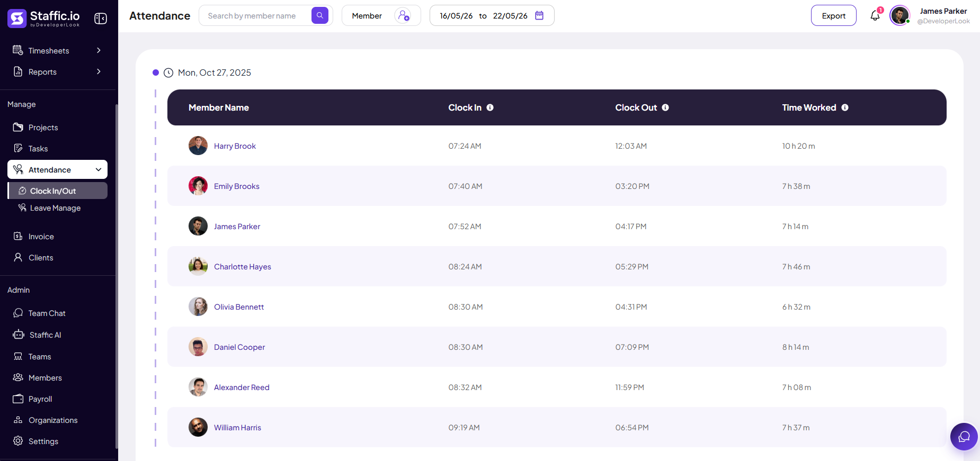
Task: Open the Member filter add-user icon
Action: (403, 15)
